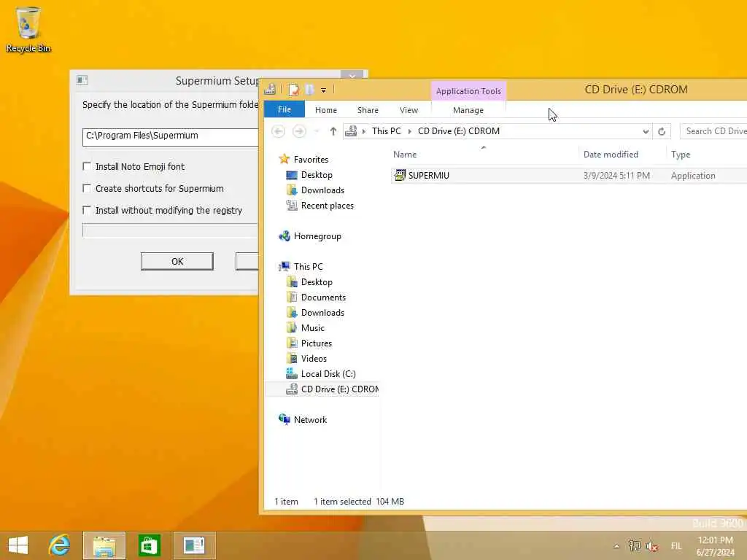
Task: Go up one folder level
Action: click(x=333, y=131)
